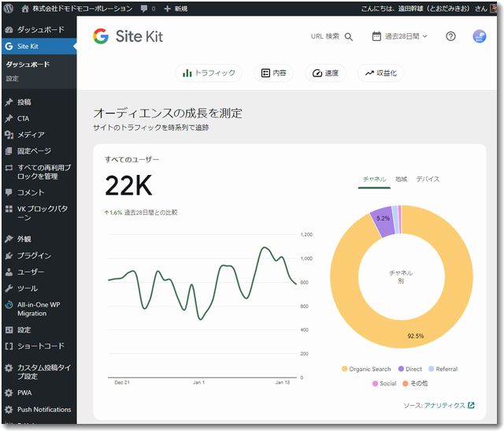Open the ショートコード brackets icon
This screenshot has height=431, width=504.
pos(9,346)
